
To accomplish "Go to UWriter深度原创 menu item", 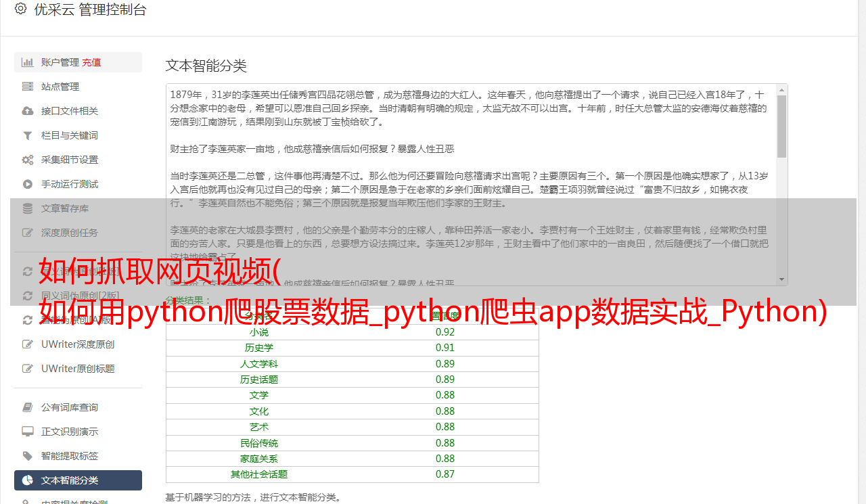I will [77, 344].
